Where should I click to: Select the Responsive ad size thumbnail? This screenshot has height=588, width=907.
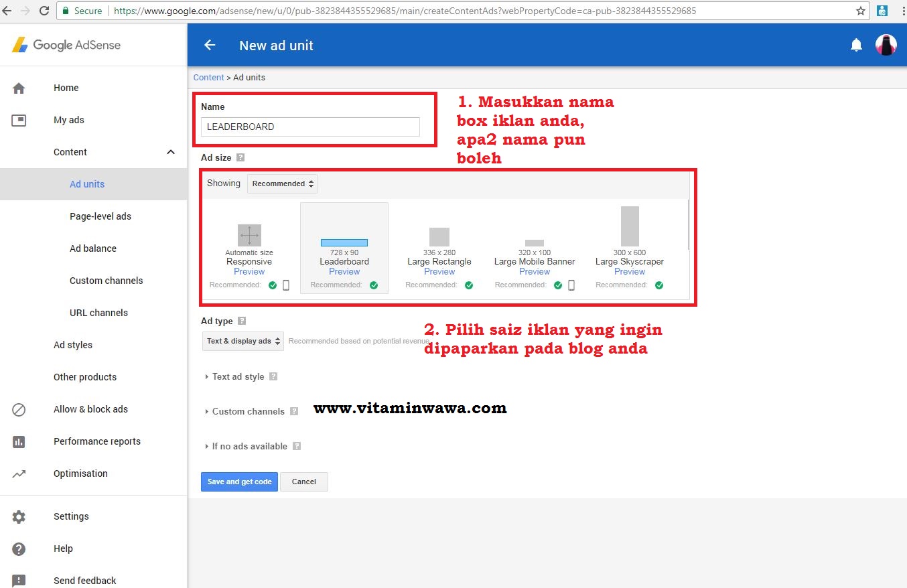point(249,235)
